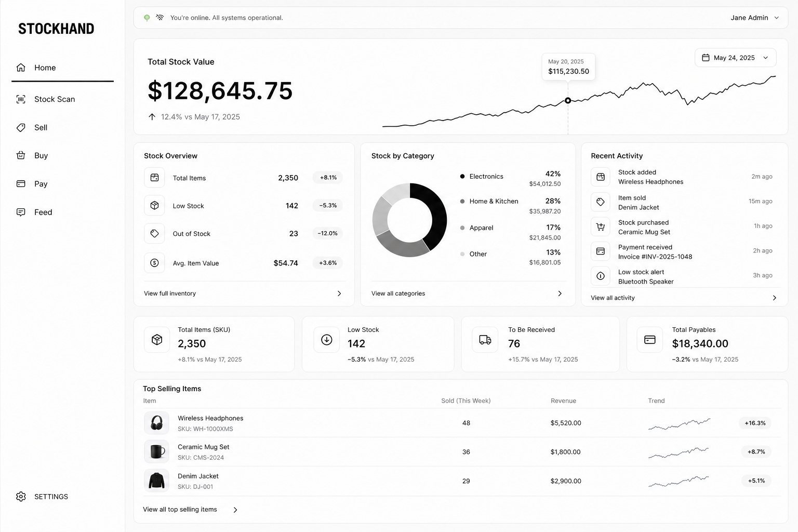Expand View all activity chevron
Image resolution: width=798 pixels, height=532 pixels.
click(x=774, y=298)
